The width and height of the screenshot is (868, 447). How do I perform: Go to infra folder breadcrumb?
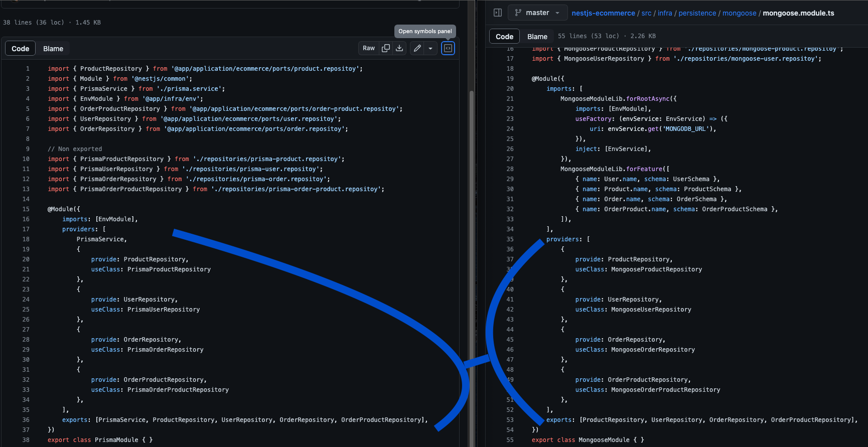coord(665,13)
